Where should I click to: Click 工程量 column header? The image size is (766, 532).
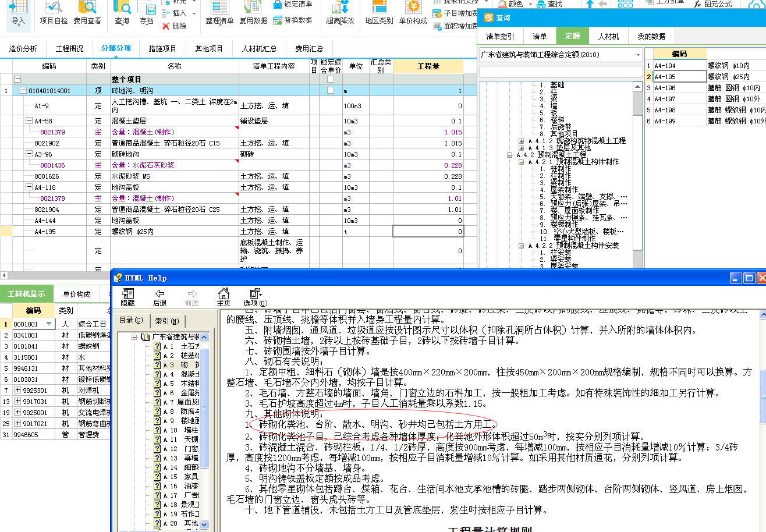pos(428,66)
